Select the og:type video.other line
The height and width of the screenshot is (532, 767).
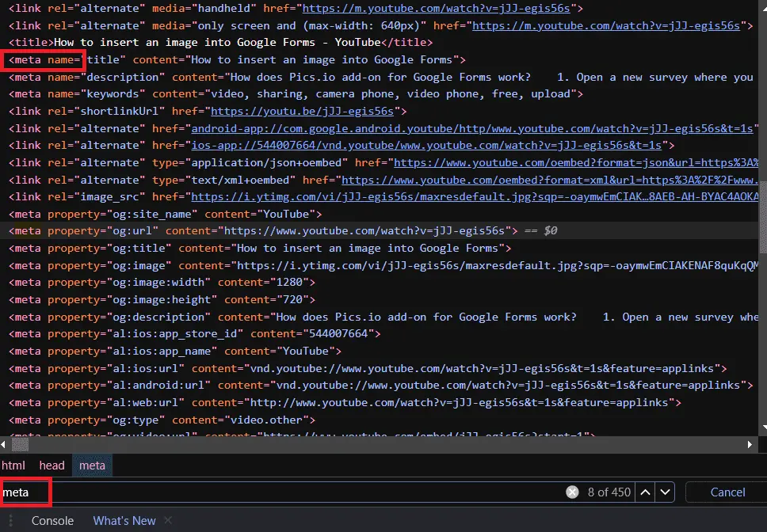pyautogui.click(x=162, y=420)
